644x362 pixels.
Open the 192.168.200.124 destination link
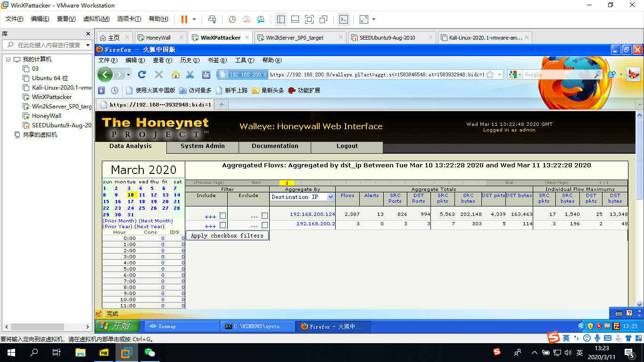tap(312, 214)
